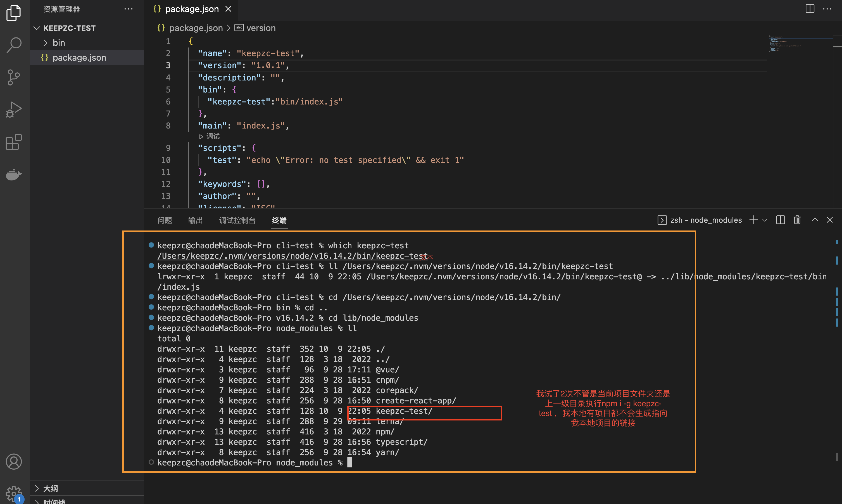Split the editor to the right
The height and width of the screenshot is (504, 842).
click(810, 9)
